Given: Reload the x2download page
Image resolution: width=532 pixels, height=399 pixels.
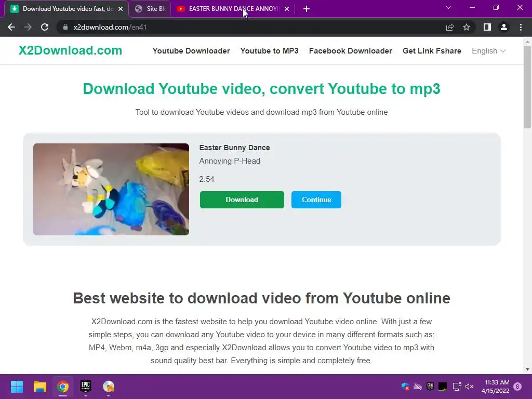Looking at the screenshot, I should [45, 27].
